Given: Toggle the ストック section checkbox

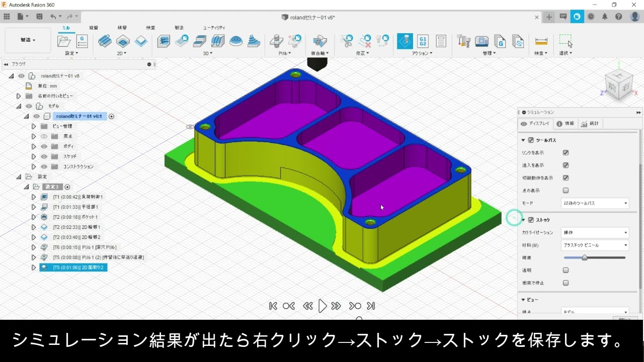Looking at the screenshot, I should point(531,220).
